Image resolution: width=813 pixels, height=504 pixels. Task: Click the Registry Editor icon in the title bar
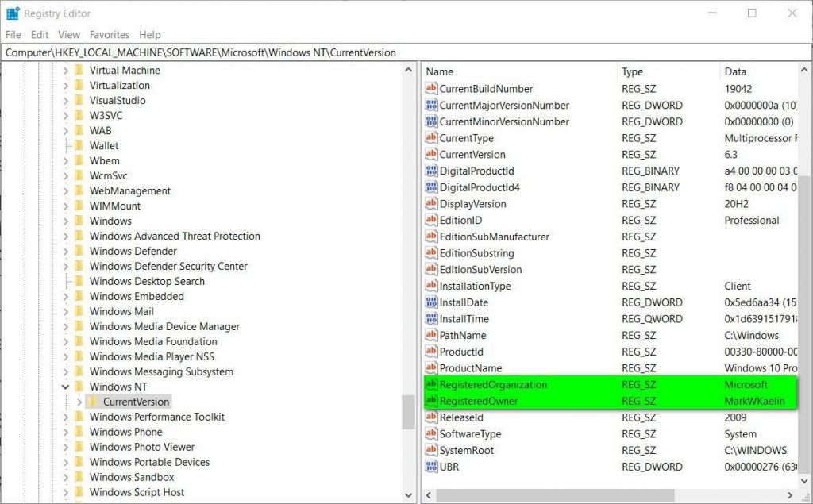[x=12, y=13]
